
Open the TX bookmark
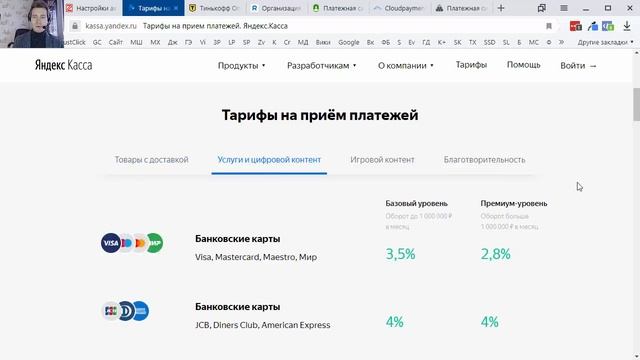pyautogui.click(x=473, y=42)
